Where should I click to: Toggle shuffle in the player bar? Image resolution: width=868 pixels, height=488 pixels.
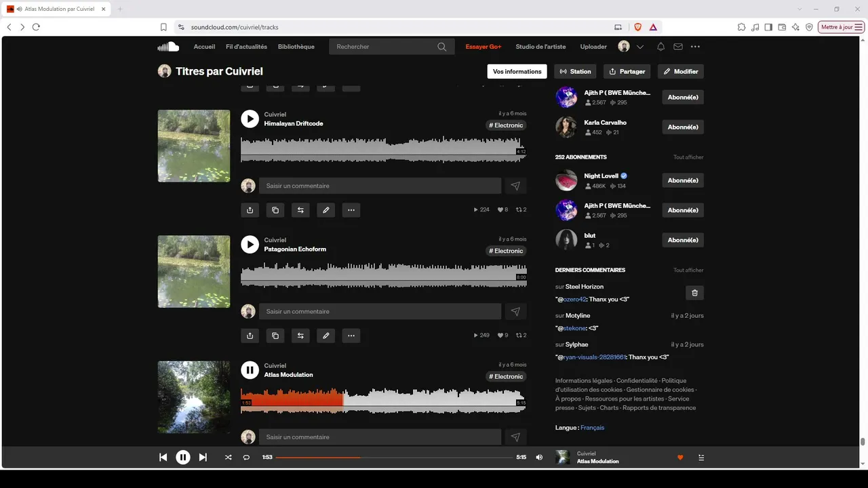[228, 457]
